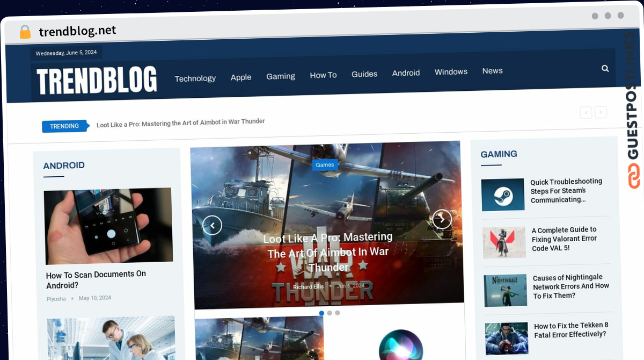
Task: Open the Windows menu item
Action: click(x=451, y=71)
